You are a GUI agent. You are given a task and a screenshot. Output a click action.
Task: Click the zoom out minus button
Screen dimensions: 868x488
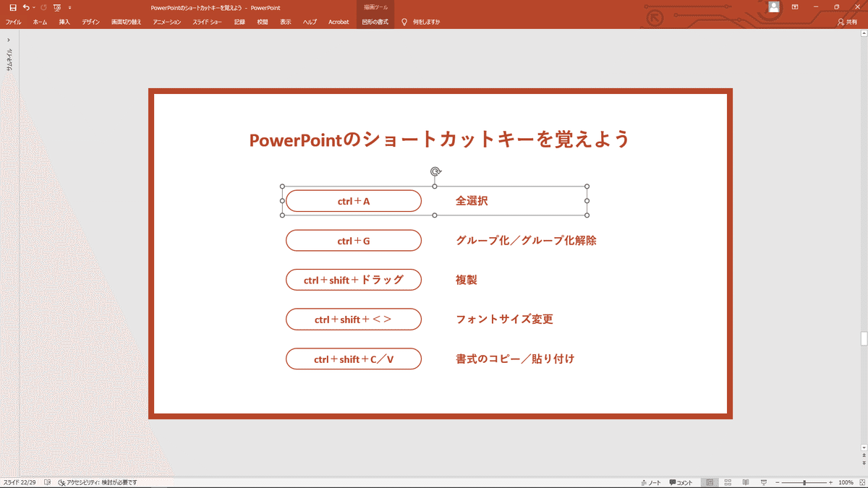777,482
